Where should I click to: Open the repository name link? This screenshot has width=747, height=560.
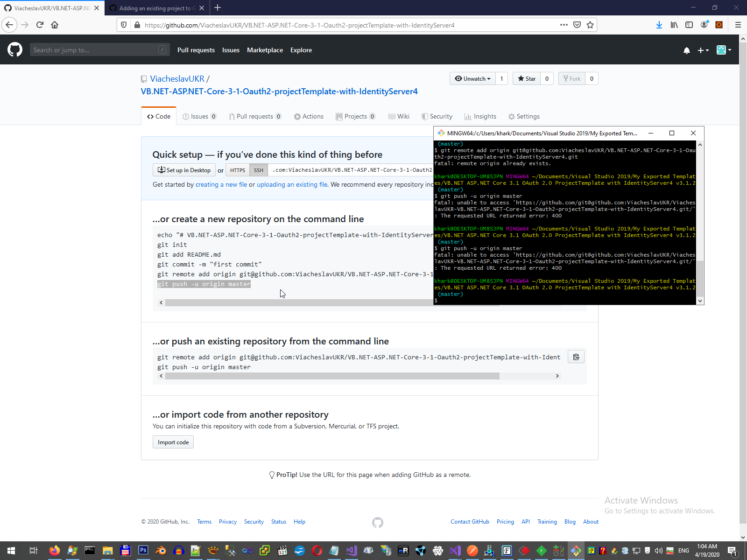[x=279, y=91]
